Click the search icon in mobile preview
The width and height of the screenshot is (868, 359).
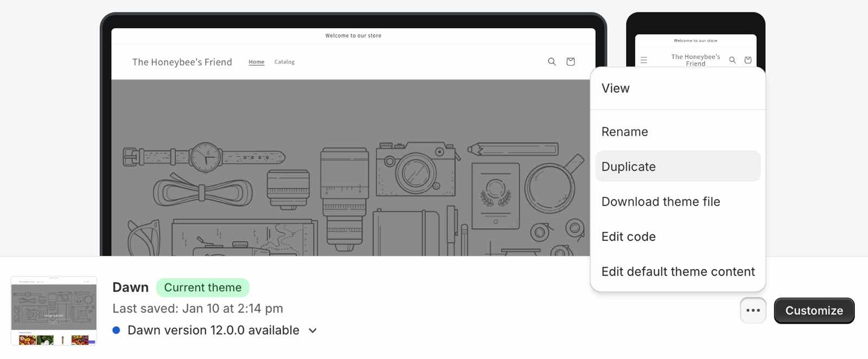[732, 60]
